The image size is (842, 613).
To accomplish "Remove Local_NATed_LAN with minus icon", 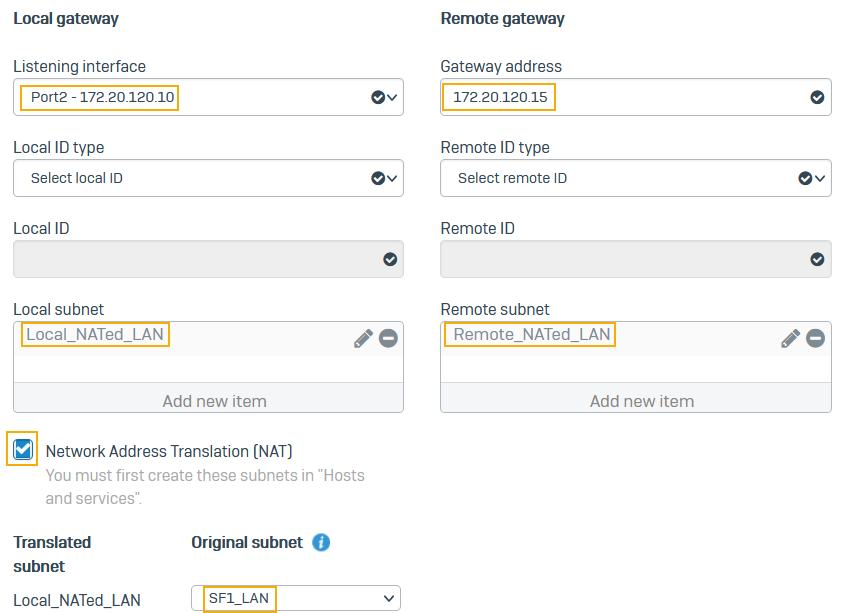I will pyautogui.click(x=388, y=338).
